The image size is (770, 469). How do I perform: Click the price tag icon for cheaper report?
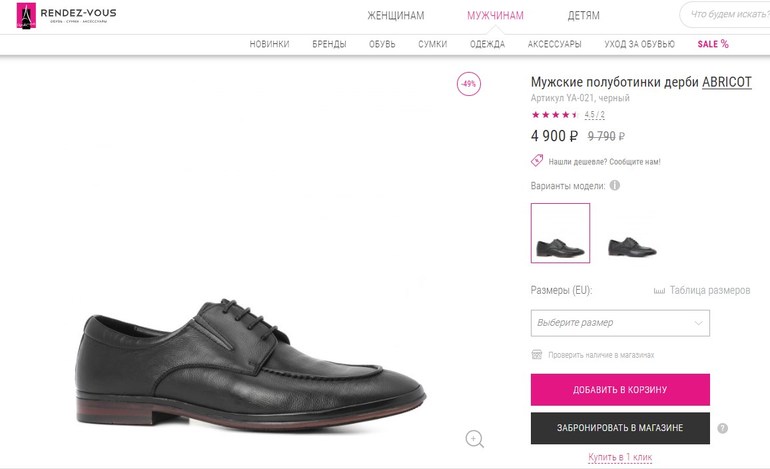point(537,161)
